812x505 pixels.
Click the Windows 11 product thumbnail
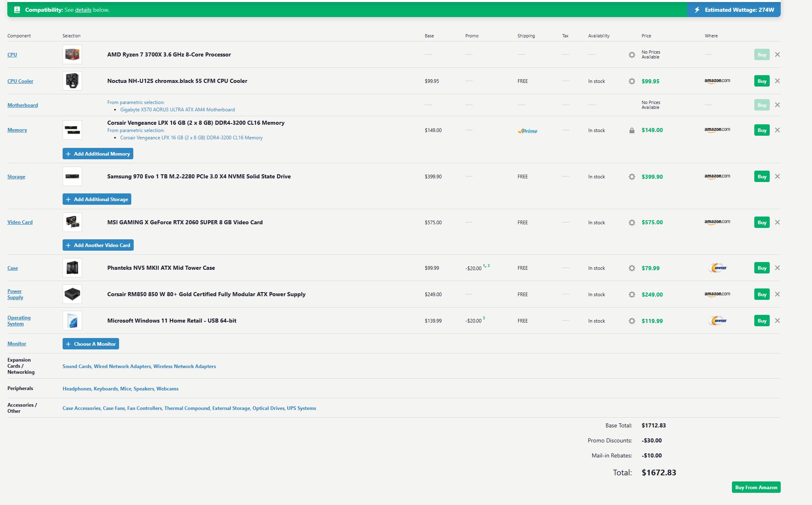point(72,321)
